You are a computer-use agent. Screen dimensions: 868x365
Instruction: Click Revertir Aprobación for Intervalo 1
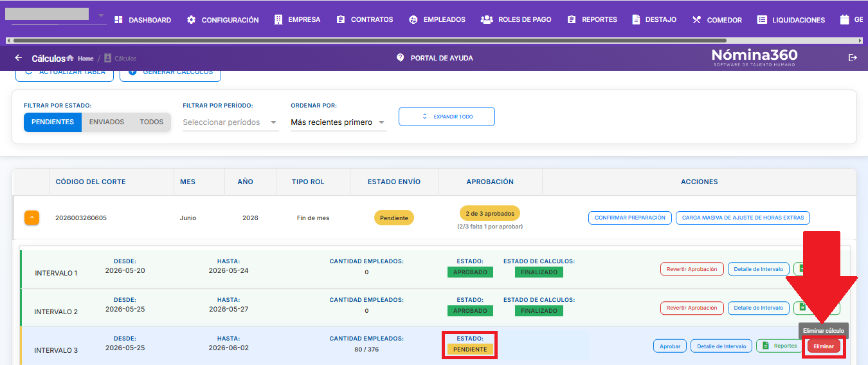click(x=692, y=269)
